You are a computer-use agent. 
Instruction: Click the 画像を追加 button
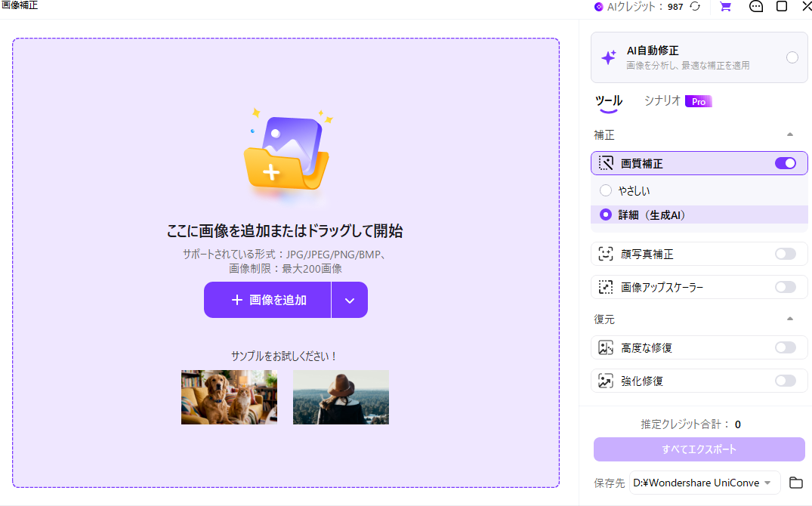coord(267,300)
